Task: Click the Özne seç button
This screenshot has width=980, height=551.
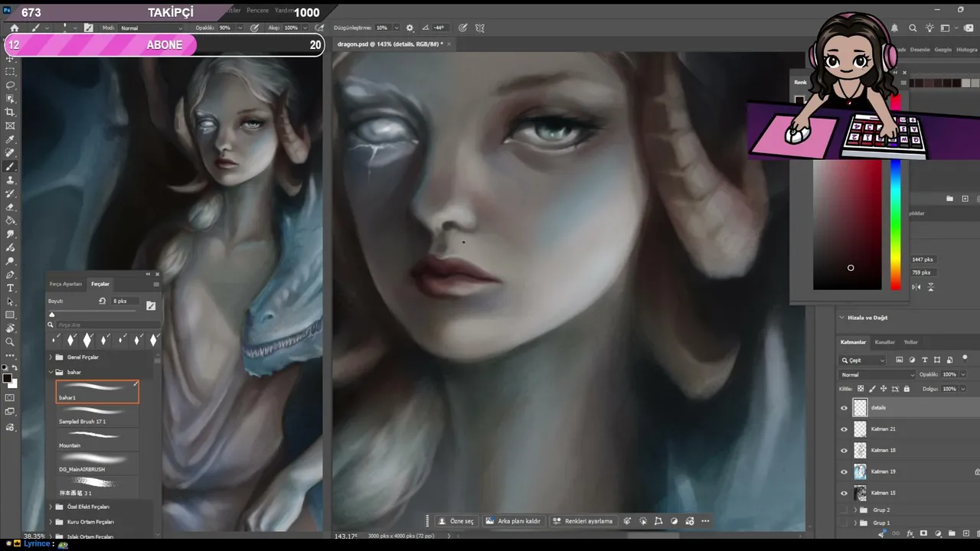Action: pos(456,521)
